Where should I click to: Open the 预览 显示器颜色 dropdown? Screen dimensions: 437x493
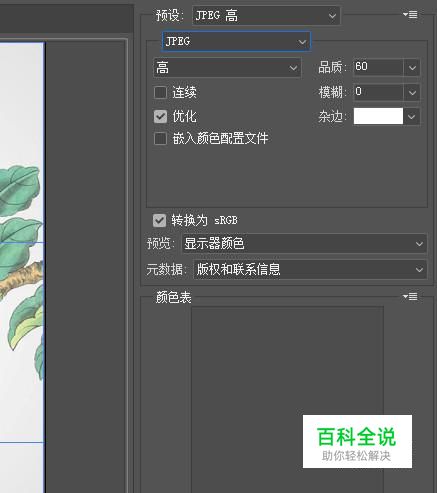pyautogui.click(x=304, y=244)
